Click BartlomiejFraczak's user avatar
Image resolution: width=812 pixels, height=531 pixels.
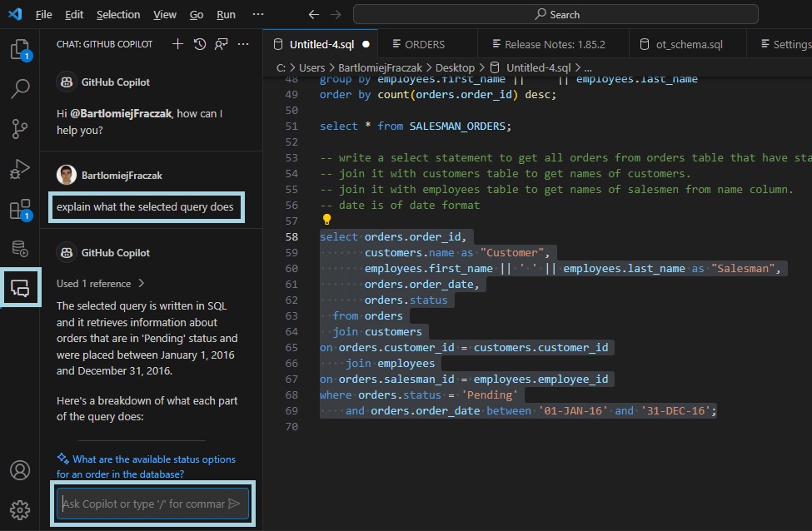click(x=67, y=175)
